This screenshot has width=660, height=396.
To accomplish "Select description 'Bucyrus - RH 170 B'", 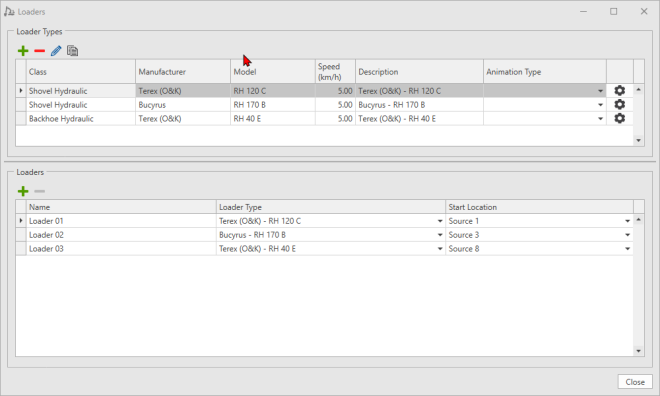I will click(x=419, y=105).
